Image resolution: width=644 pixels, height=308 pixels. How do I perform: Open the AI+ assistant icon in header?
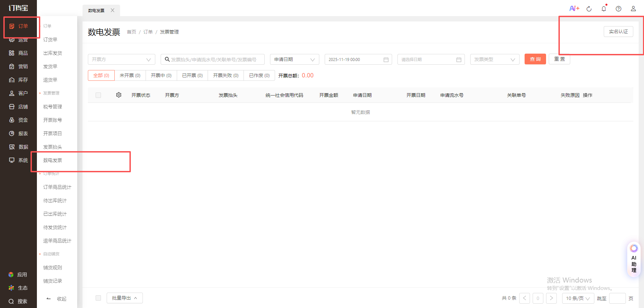coord(574,8)
